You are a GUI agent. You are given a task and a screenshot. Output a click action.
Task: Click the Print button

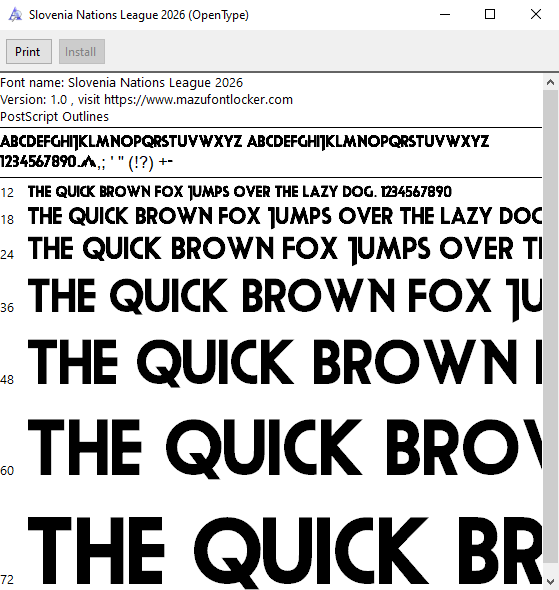tap(29, 52)
